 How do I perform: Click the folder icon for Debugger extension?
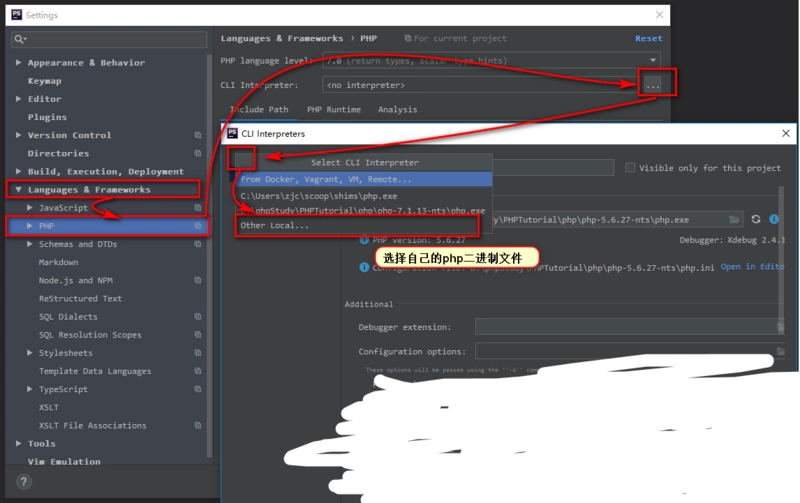tap(780, 327)
